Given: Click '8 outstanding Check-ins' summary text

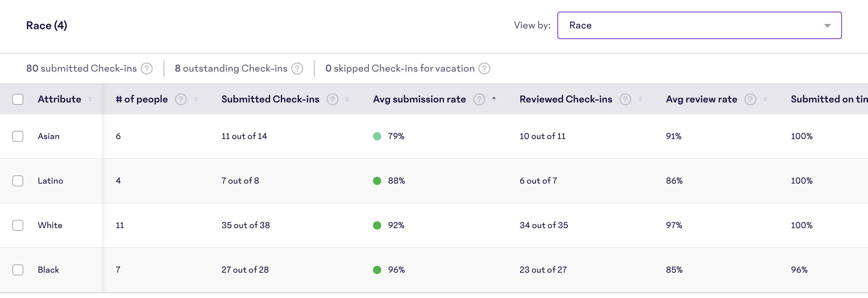Looking at the screenshot, I should tap(231, 69).
